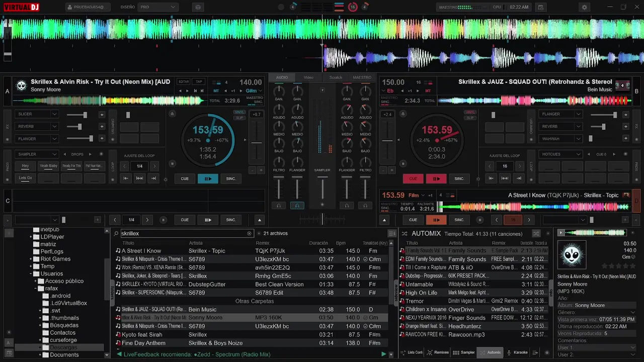This screenshot has width=644, height=362.
Task: Stop deck D with the stop icon
Action: (x=480, y=220)
